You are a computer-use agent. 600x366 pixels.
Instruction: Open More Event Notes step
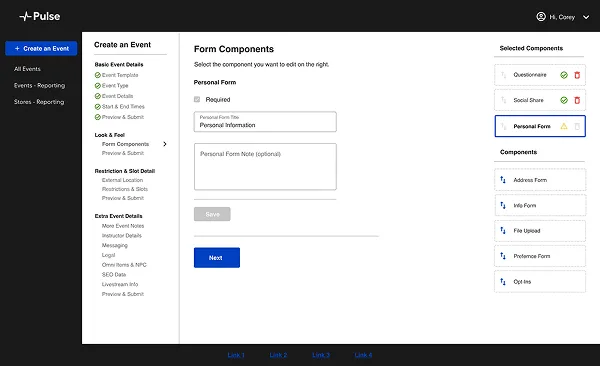coord(123,226)
